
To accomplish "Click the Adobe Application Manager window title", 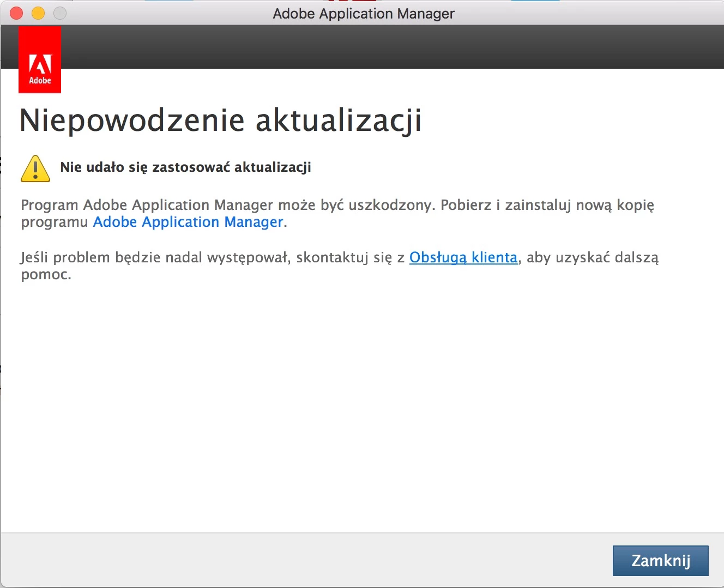I will 364,13.
